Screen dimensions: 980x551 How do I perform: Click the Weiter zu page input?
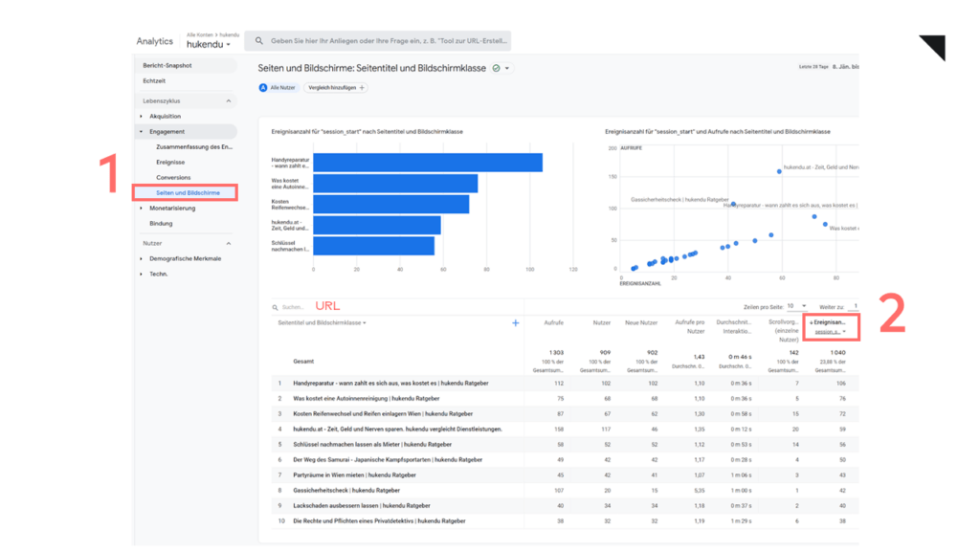click(x=853, y=306)
